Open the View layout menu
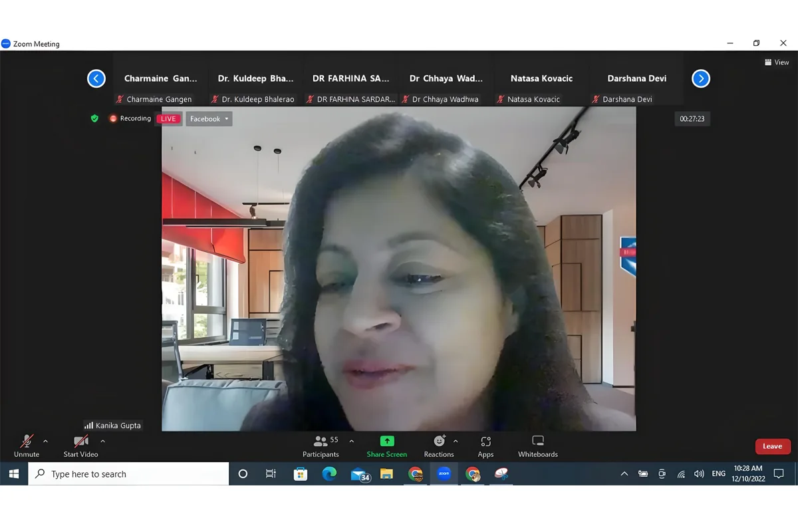 pos(777,63)
